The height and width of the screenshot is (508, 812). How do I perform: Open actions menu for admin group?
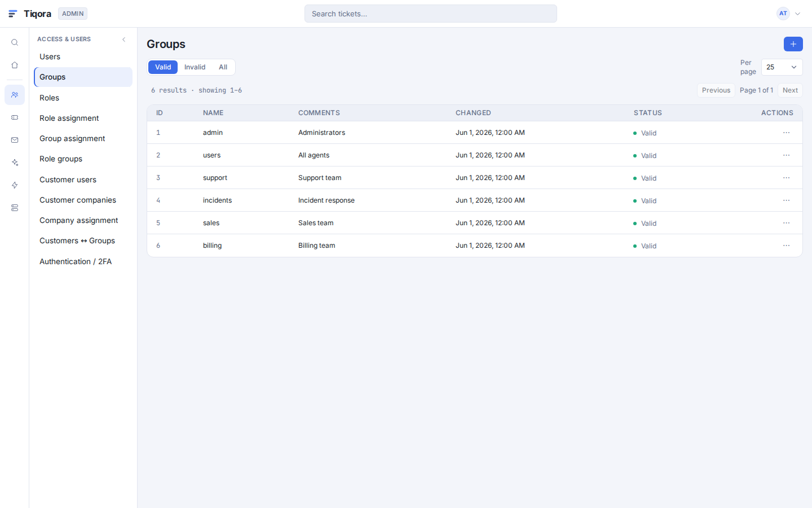pos(786,133)
